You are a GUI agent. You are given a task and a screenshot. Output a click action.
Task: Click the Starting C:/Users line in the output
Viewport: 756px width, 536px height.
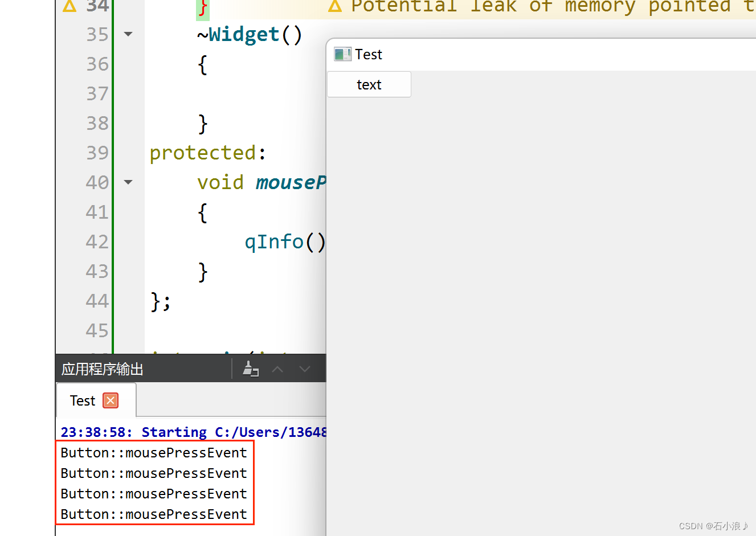coord(188,432)
